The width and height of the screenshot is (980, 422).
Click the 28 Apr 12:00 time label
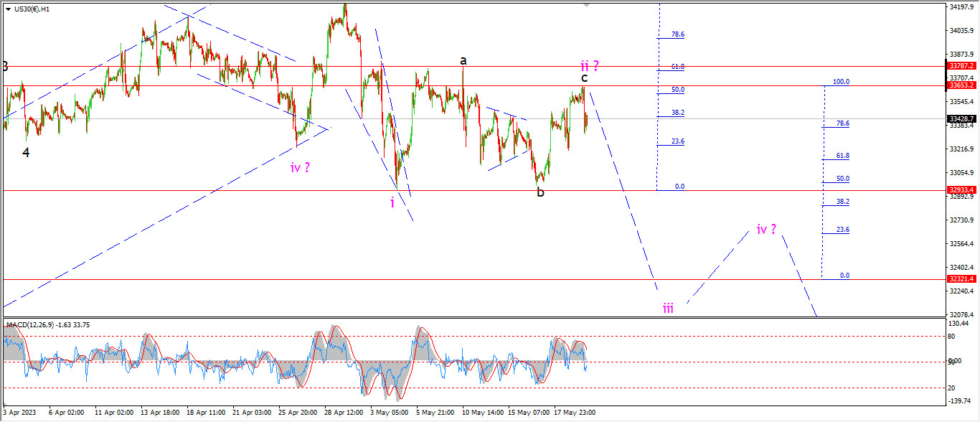point(342,413)
